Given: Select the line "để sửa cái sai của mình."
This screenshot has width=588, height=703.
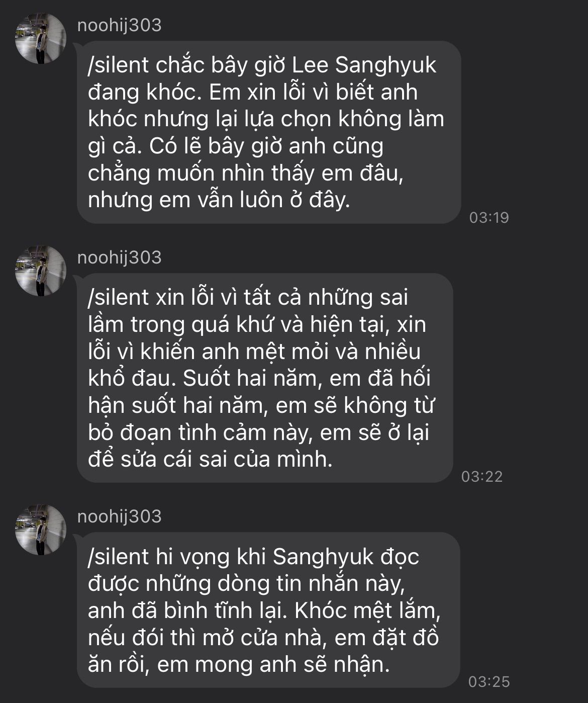Looking at the screenshot, I should coord(210,460).
